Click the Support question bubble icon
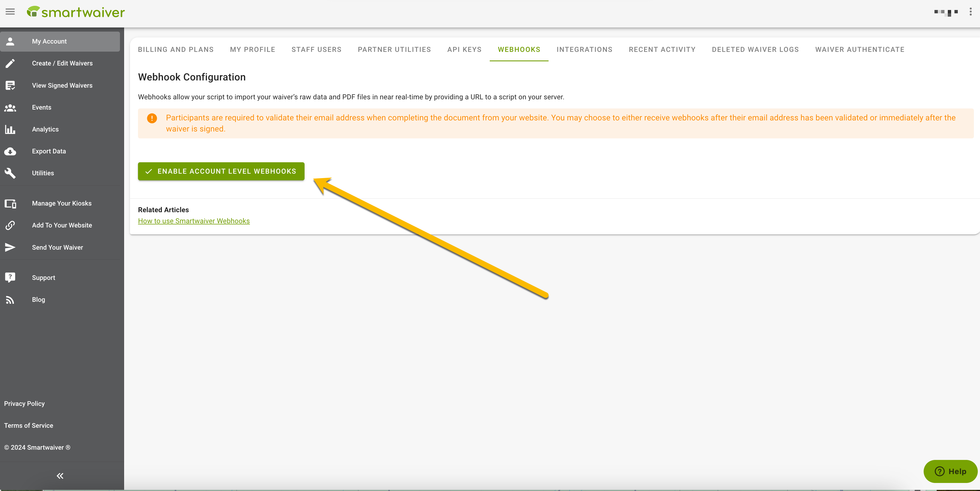980x491 pixels. pyautogui.click(x=10, y=278)
